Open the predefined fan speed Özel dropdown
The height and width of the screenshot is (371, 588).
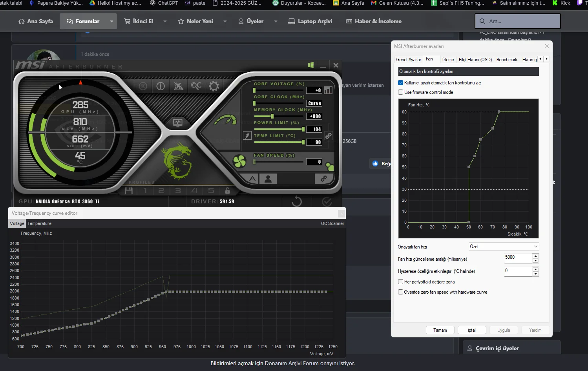pos(504,247)
